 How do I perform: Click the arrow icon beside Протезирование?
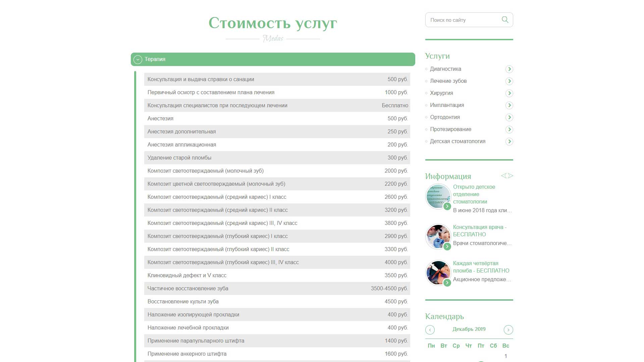click(509, 129)
